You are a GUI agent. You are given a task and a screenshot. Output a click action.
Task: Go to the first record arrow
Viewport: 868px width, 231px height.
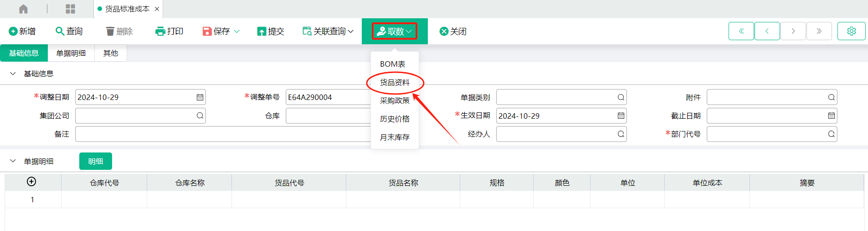click(741, 31)
